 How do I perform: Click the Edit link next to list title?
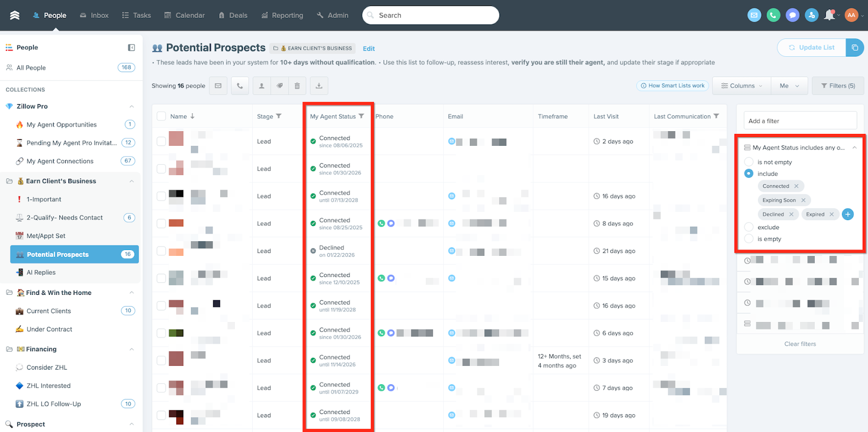pyautogui.click(x=369, y=49)
